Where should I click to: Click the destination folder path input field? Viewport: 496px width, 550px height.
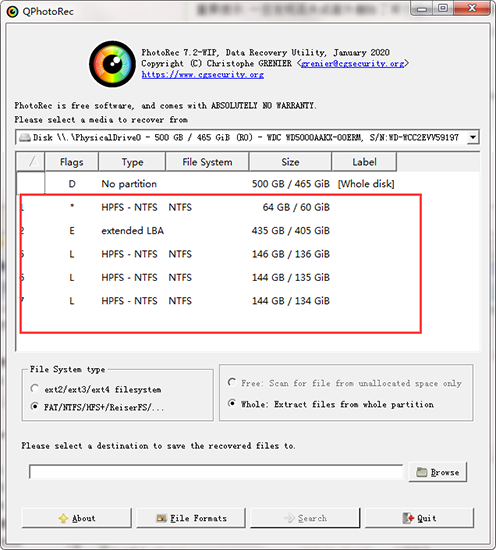(x=216, y=472)
